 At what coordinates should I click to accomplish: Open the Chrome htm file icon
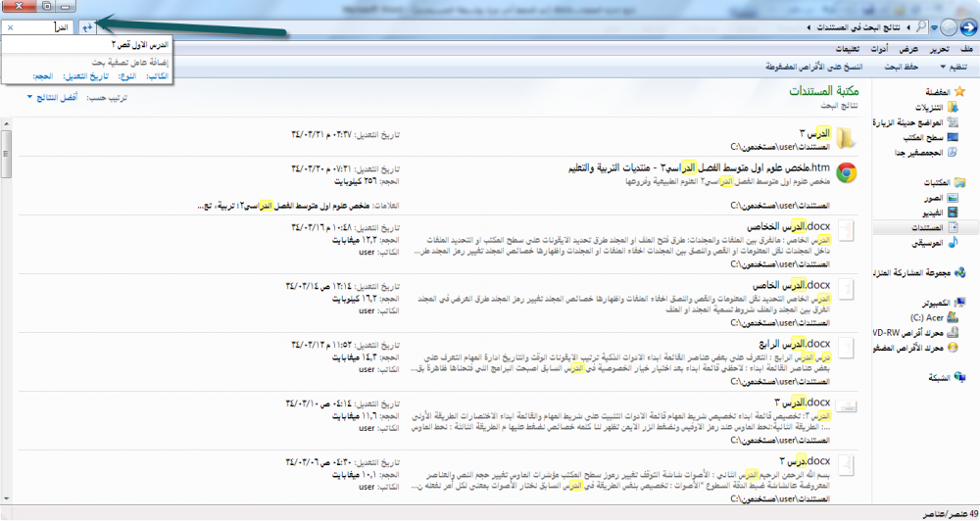pyautogui.click(x=848, y=174)
